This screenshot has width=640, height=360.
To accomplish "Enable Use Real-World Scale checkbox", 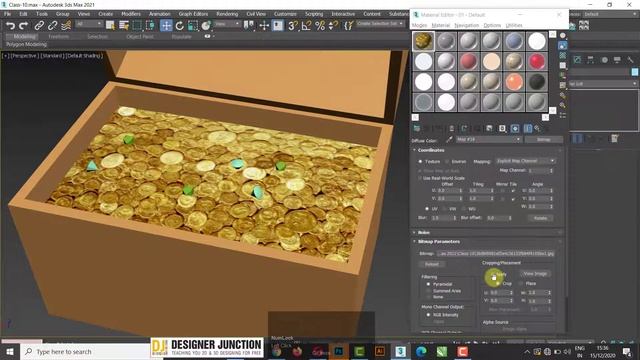I will pyautogui.click(x=420, y=178).
